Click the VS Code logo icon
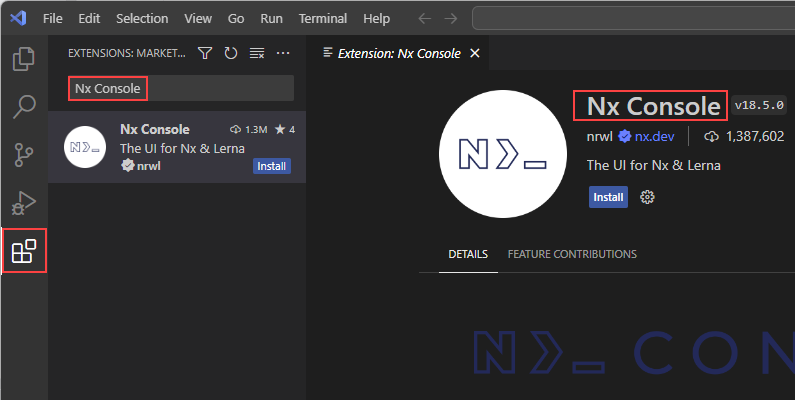The width and height of the screenshot is (795, 400). [x=18, y=18]
